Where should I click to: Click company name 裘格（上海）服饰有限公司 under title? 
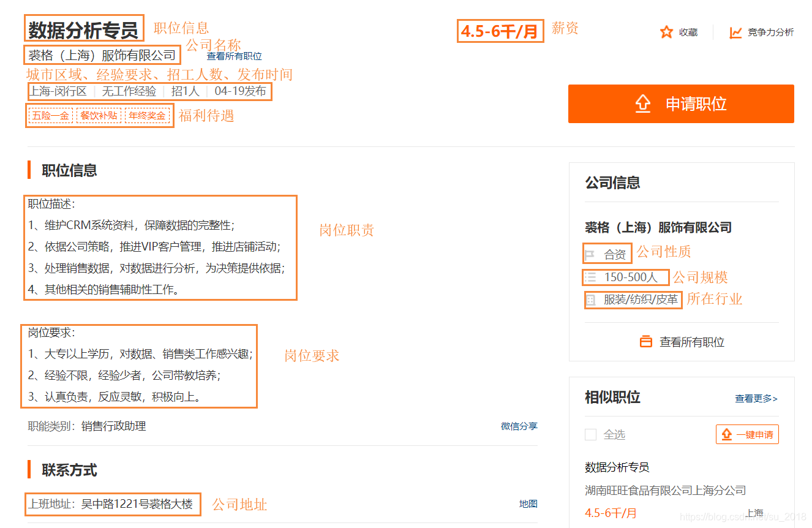coord(102,55)
